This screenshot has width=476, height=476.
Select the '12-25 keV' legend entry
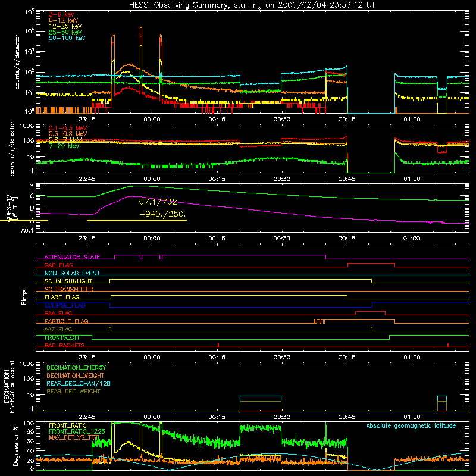[x=65, y=26]
